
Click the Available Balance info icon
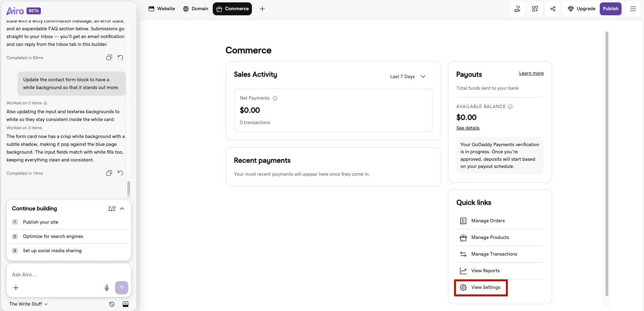(x=510, y=107)
